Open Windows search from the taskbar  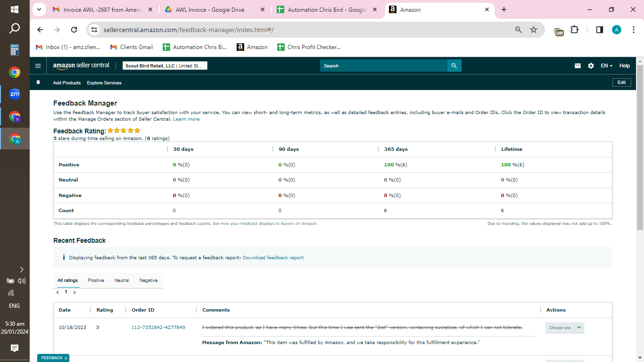pyautogui.click(x=15, y=29)
